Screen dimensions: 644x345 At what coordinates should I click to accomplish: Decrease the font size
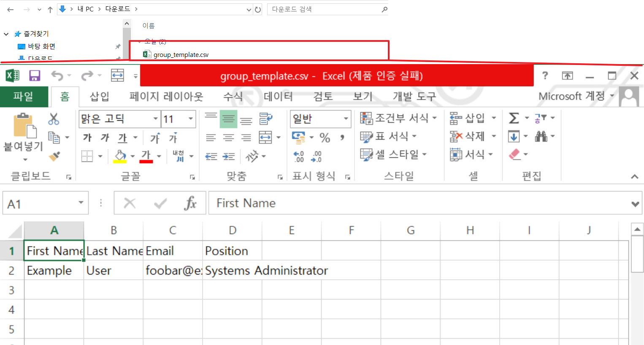[x=173, y=137]
